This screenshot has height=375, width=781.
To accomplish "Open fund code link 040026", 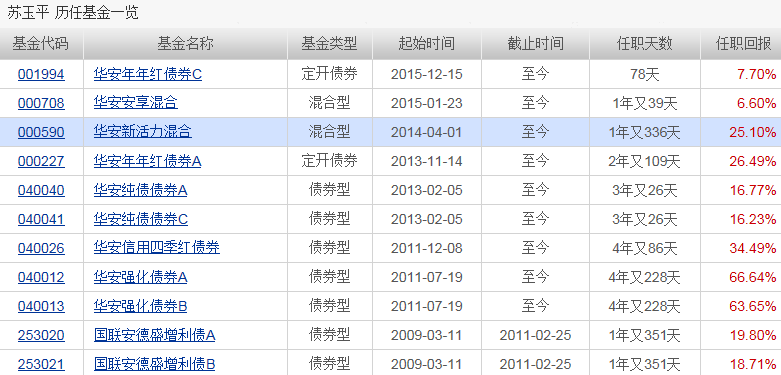I will tap(41, 248).
